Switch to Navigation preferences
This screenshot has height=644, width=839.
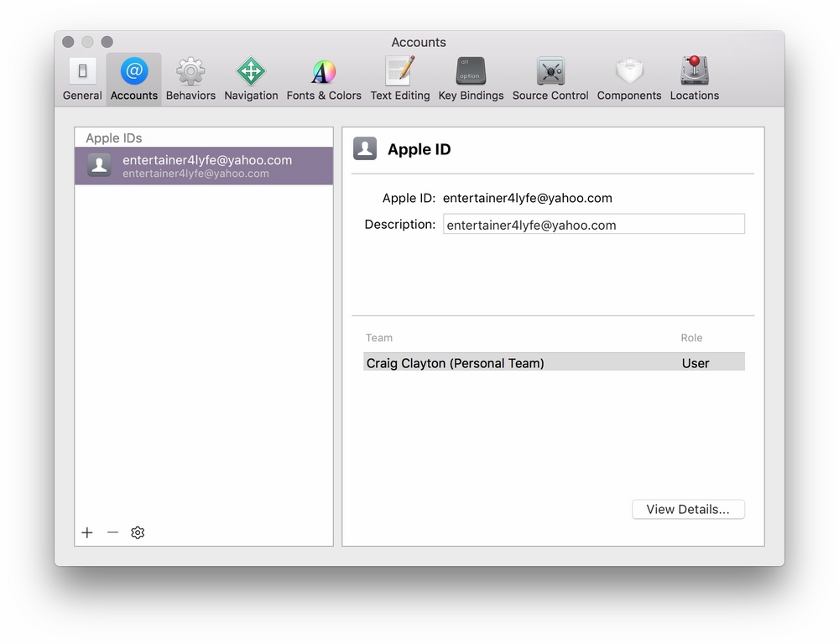point(251,79)
